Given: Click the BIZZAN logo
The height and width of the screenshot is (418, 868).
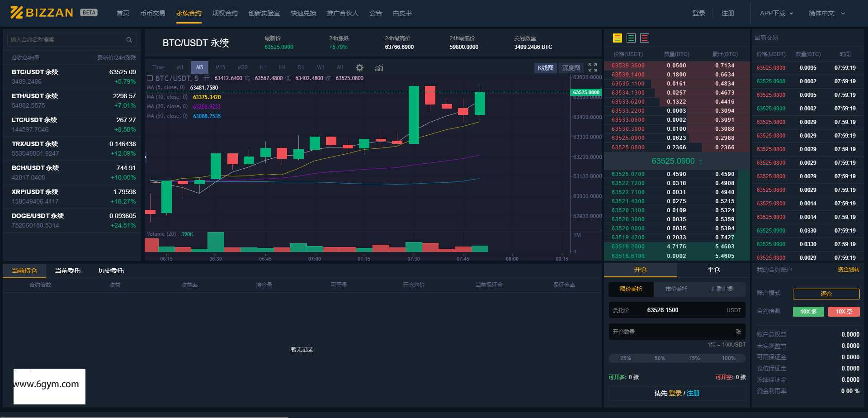Looking at the screenshot, I should pos(42,13).
